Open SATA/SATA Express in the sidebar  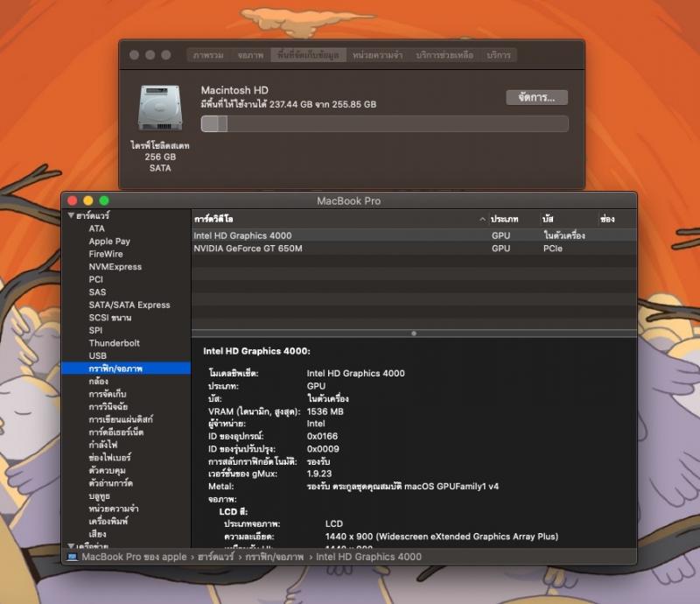[129, 306]
